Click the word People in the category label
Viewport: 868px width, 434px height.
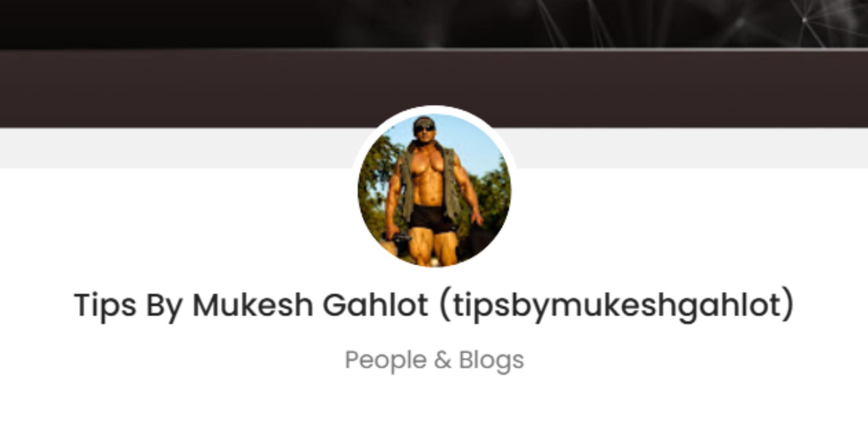[x=386, y=360]
